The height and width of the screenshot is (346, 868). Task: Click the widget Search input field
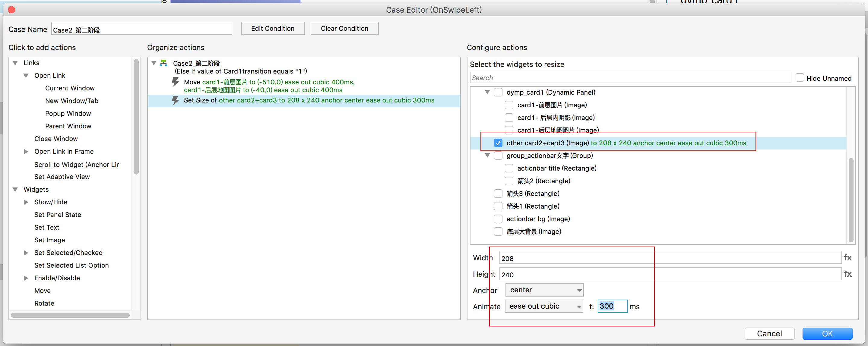(630, 78)
